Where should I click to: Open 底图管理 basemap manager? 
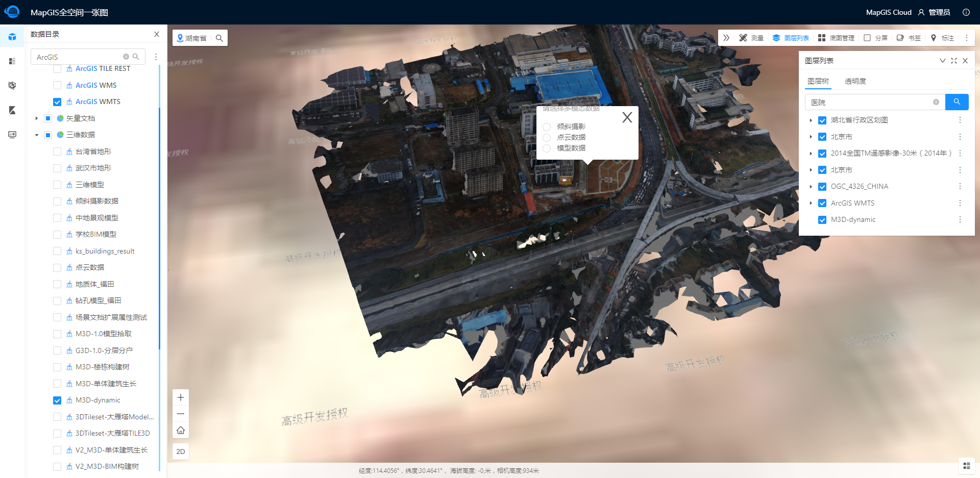point(836,38)
